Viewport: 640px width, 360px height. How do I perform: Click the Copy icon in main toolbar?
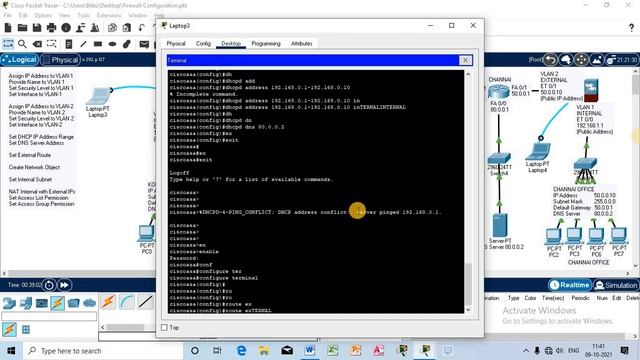(112, 28)
